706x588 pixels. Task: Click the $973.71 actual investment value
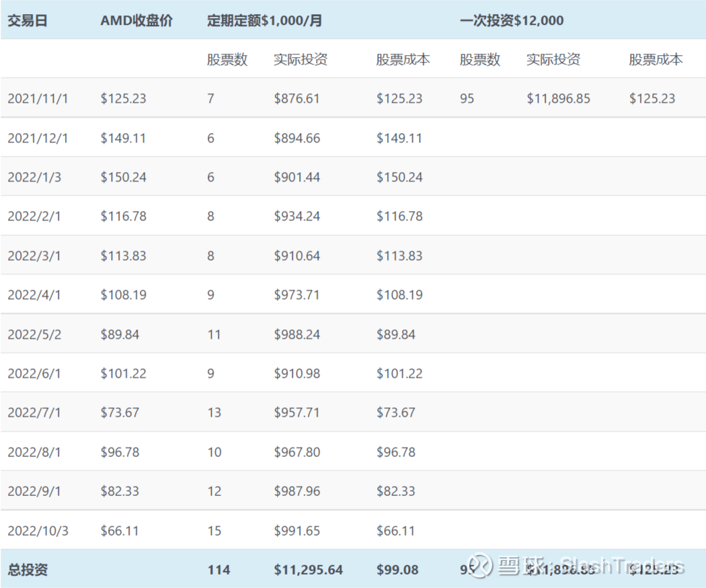pos(297,295)
